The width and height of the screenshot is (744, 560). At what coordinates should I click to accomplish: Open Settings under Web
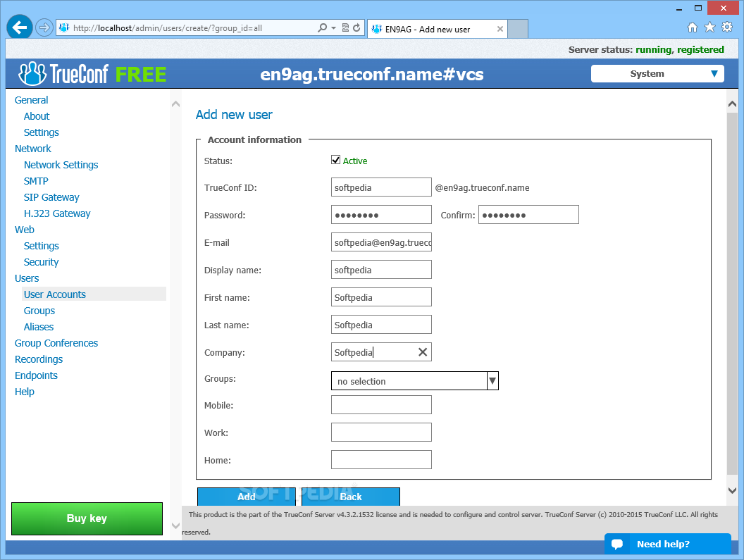click(42, 246)
